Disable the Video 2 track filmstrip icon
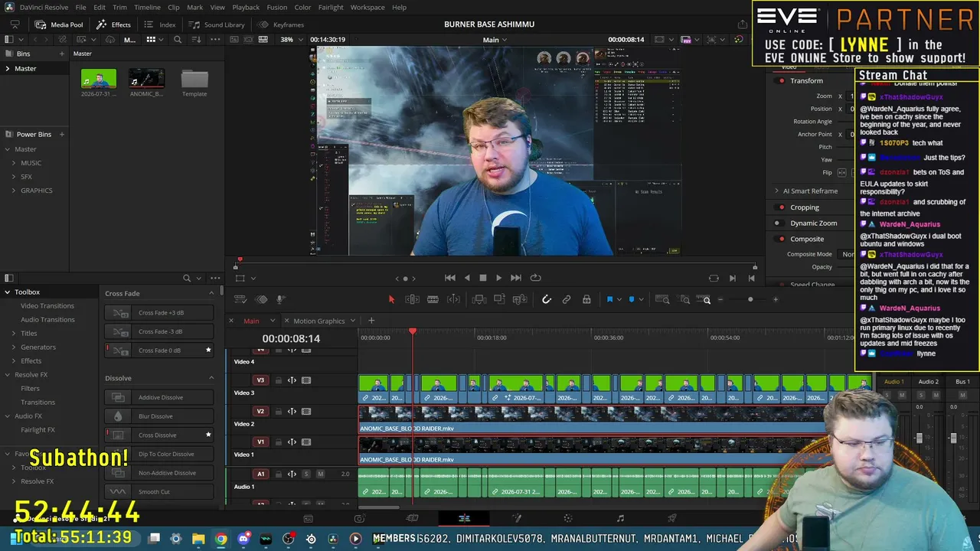 [x=306, y=411]
